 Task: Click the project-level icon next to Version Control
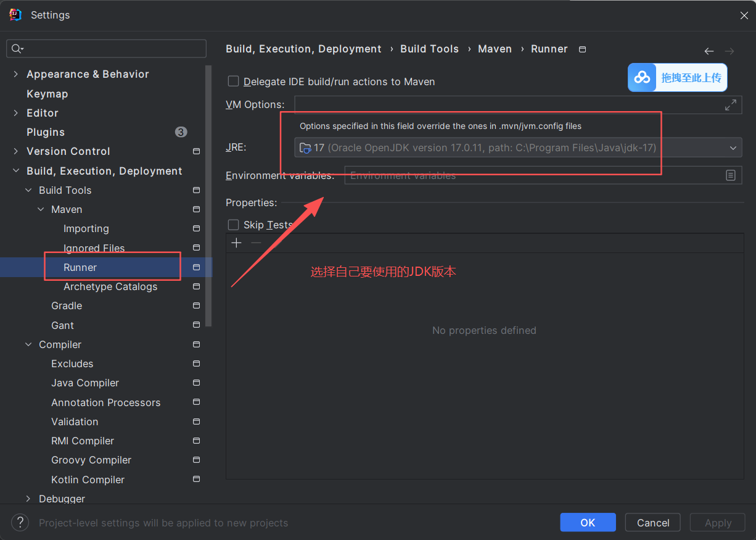(196, 151)
